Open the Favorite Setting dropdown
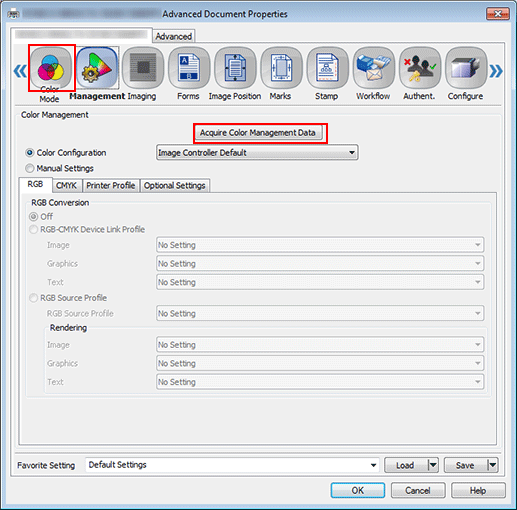Screen dimensions: 517x510 pos(232,465)
